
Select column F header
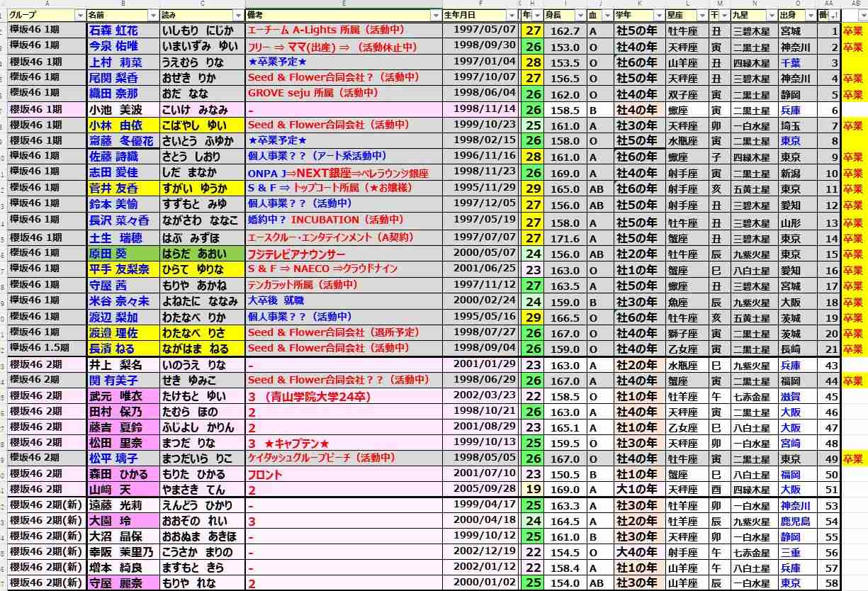click(481, 4)
